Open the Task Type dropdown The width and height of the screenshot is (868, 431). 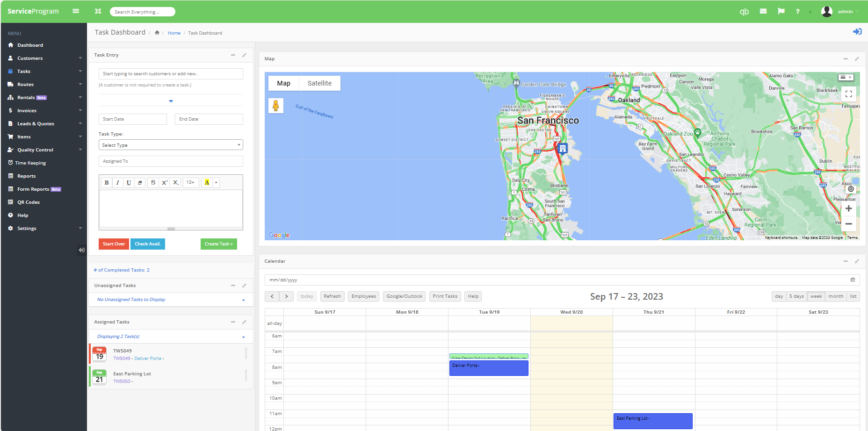click(170, 144)
